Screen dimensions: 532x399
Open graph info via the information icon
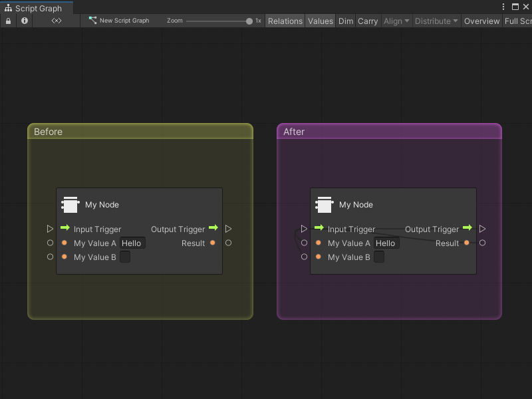(x=24, y=21)
